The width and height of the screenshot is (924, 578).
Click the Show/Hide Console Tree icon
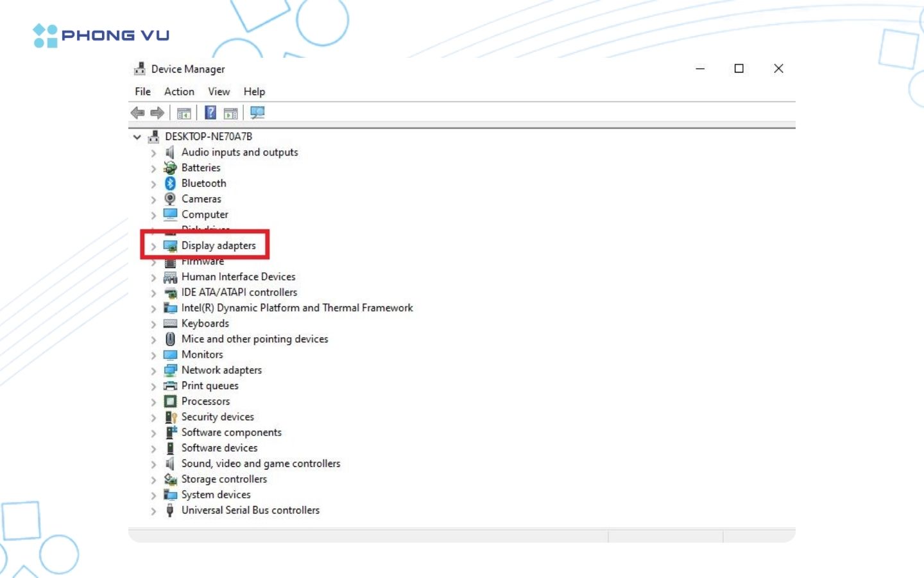(x=184, y=114)
